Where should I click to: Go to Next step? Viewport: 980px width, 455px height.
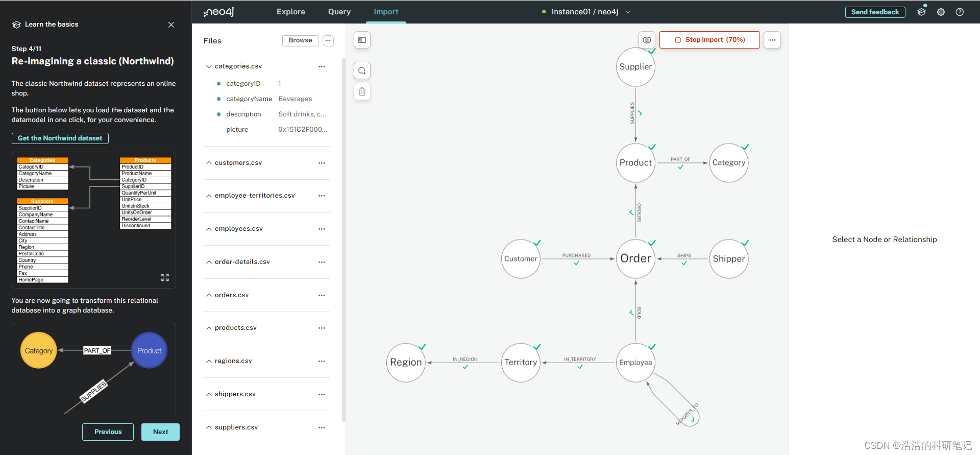pyautogui.click(x=160, y=432)
